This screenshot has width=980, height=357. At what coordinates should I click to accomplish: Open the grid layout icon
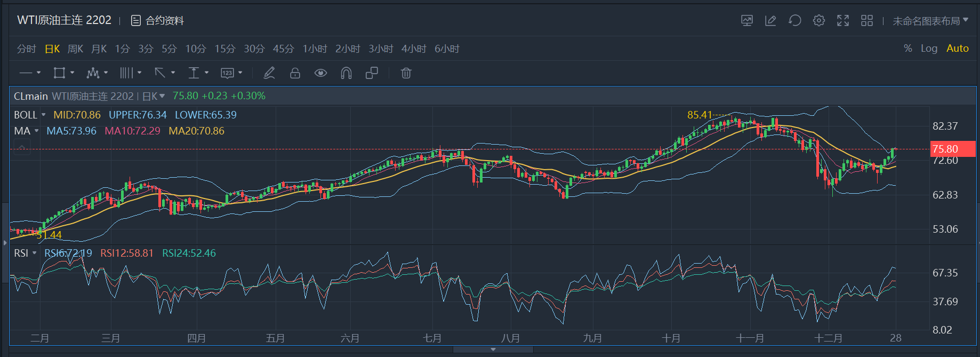coord(866,21)
